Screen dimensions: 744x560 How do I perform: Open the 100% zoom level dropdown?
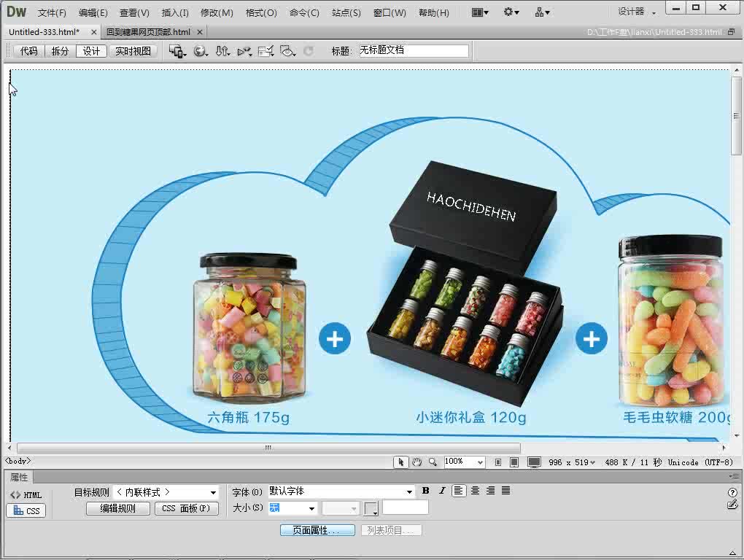[464, 462]
